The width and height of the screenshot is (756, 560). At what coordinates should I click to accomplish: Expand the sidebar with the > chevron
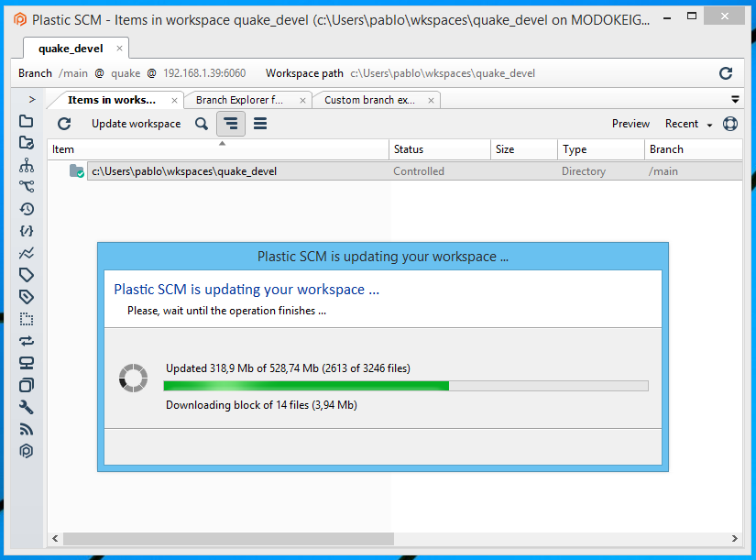tap(32, 99)
